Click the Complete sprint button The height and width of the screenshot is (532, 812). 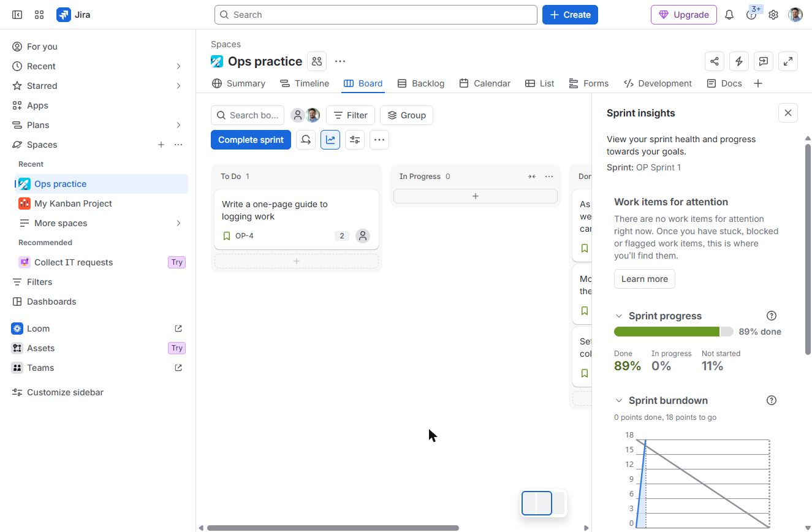click(x=251, y=140)
